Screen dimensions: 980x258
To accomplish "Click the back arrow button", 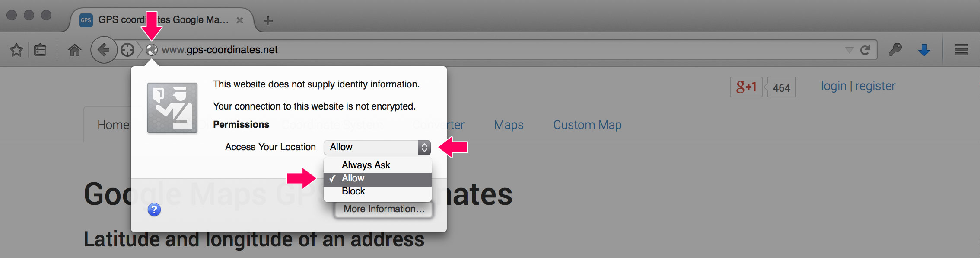I will pyautogui.click(x=104, y=50).
